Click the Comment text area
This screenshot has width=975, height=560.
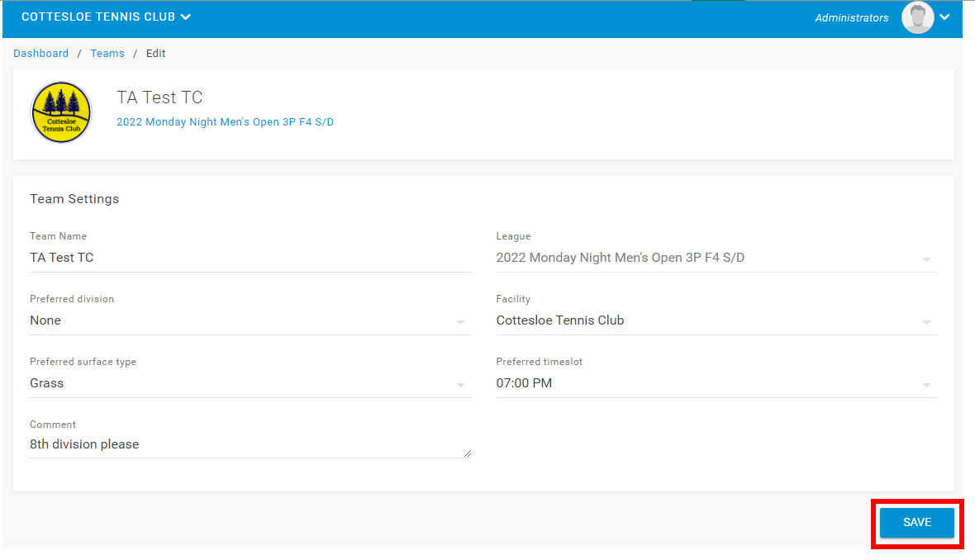250,445
